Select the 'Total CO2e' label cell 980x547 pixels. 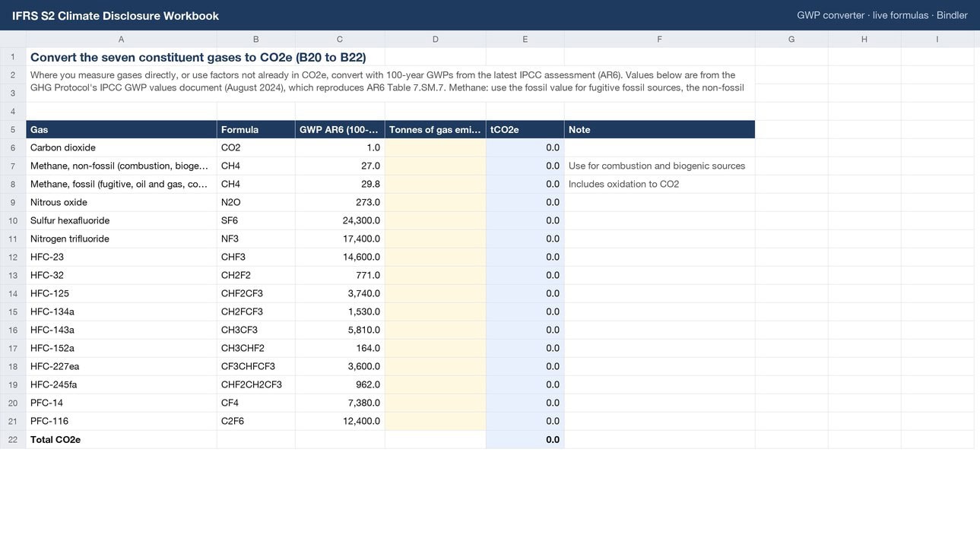[x=122, y=439]
